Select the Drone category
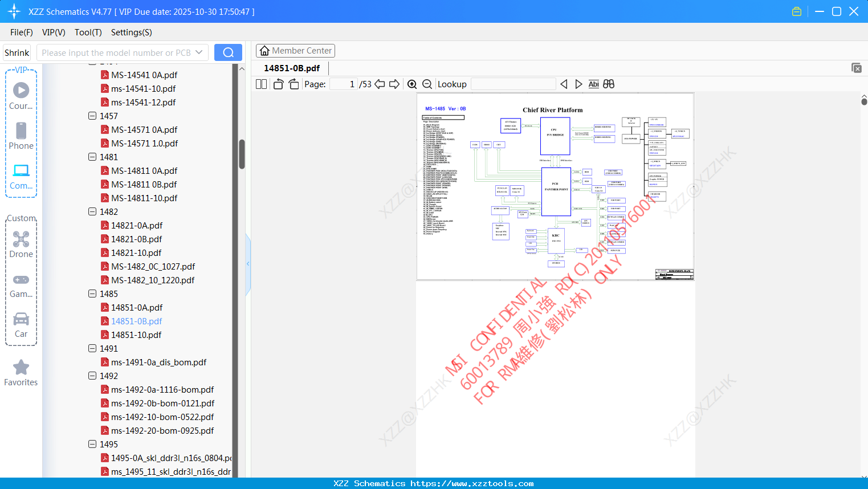Screen dimensions: 868x489 pyautogui.click(x=21, y=244)
